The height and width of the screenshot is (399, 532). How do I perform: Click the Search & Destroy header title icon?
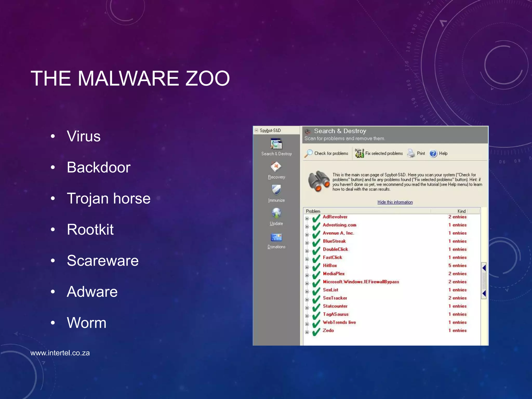point(308,131)
